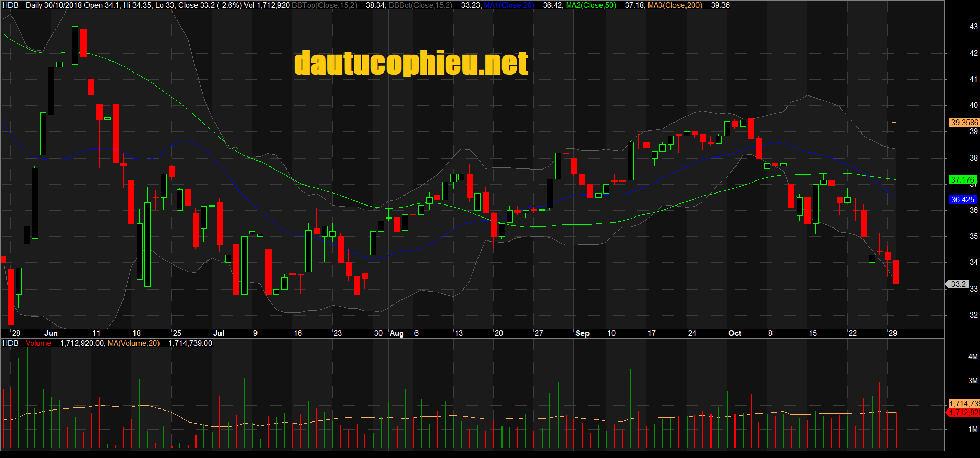Select the Aug label on date axis
The height and width of the screenshot is (458, 980).
coord(397,333)
